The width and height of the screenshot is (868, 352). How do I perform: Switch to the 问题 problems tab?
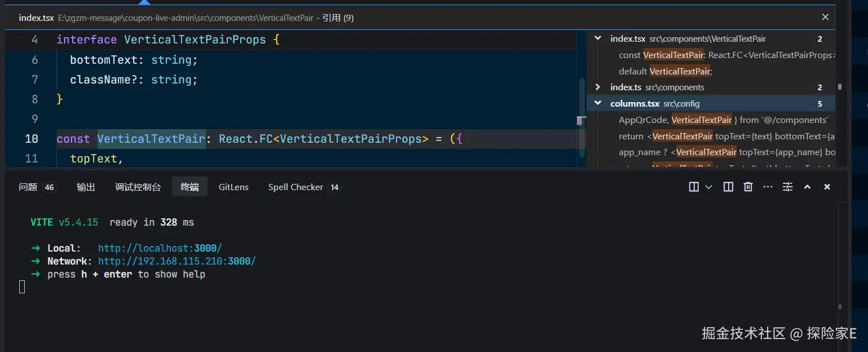tap(28, 187)
